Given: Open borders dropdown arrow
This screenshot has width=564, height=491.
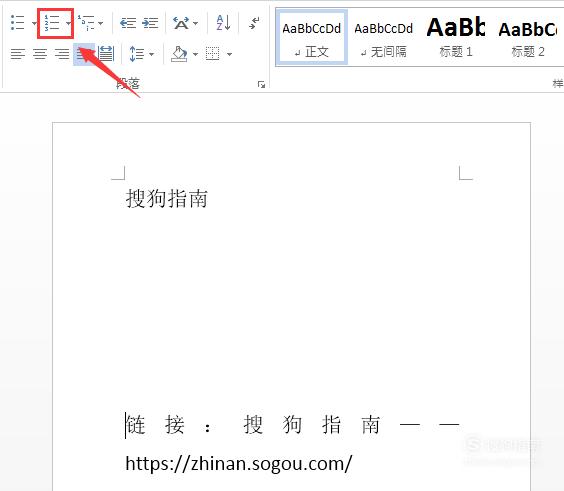Looking at the screenshot, I should pyautogui.click(x=229, y=54).
